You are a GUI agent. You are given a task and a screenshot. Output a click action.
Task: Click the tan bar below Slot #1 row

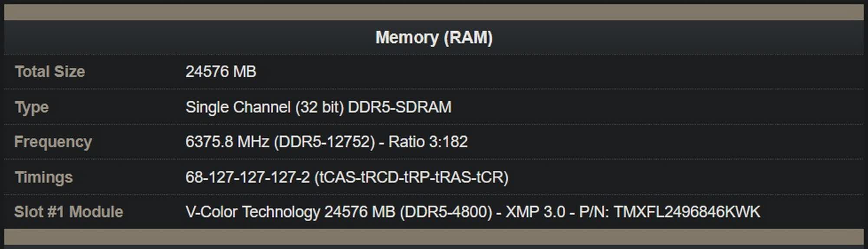tap(434, 236)
